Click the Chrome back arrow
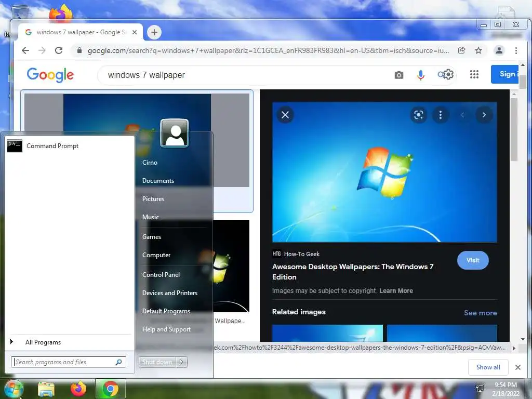 (x=25, y=50)
